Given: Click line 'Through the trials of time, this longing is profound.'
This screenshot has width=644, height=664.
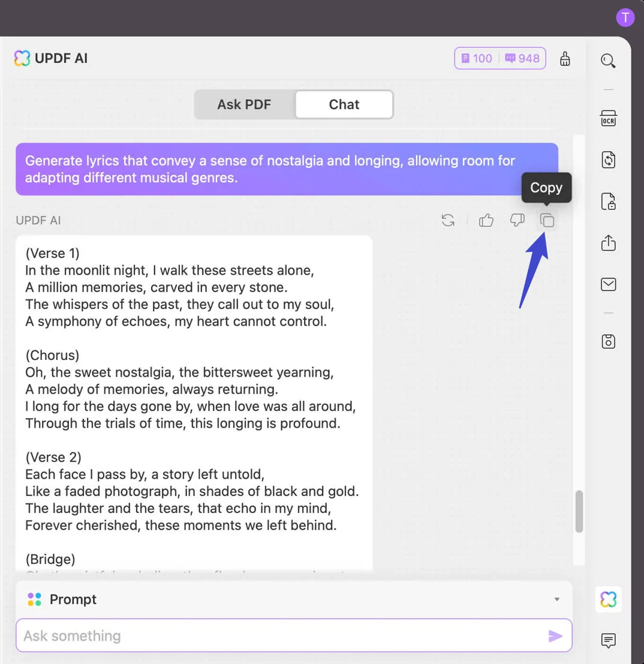Looking at the screenshot, I should tap(183, 423).
